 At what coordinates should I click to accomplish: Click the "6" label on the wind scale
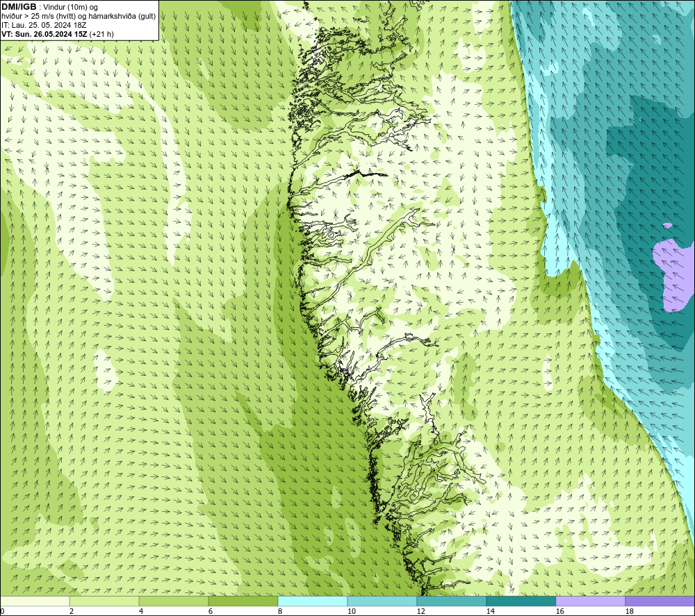click(x=211, y=611)
